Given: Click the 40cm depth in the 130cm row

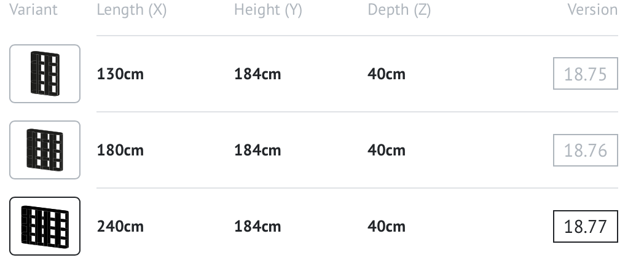Looking at the screenshot, I should click(387, 74).
